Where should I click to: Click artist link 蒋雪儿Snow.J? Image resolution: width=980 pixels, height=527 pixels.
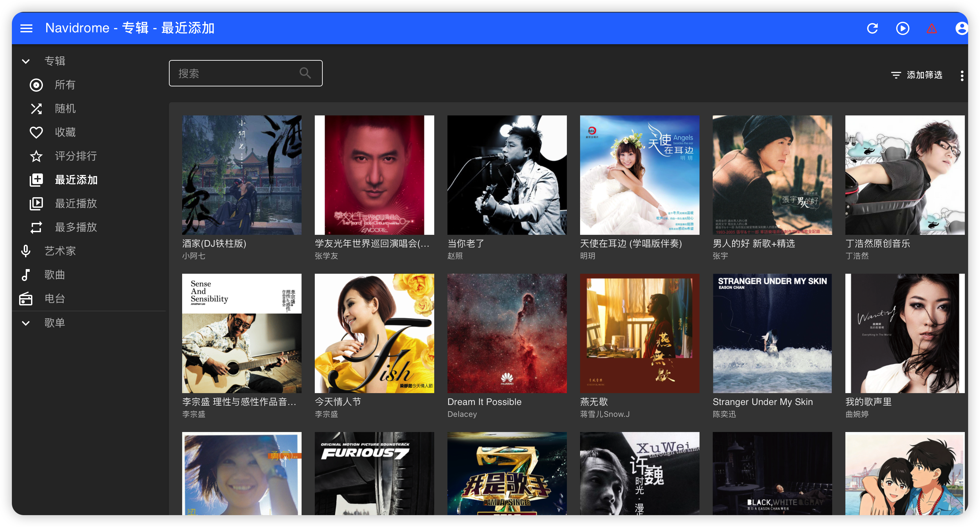[x=605, y=414]
